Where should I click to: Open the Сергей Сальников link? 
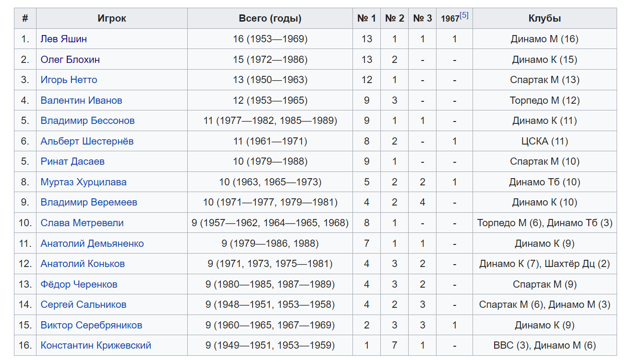[84, 304]
